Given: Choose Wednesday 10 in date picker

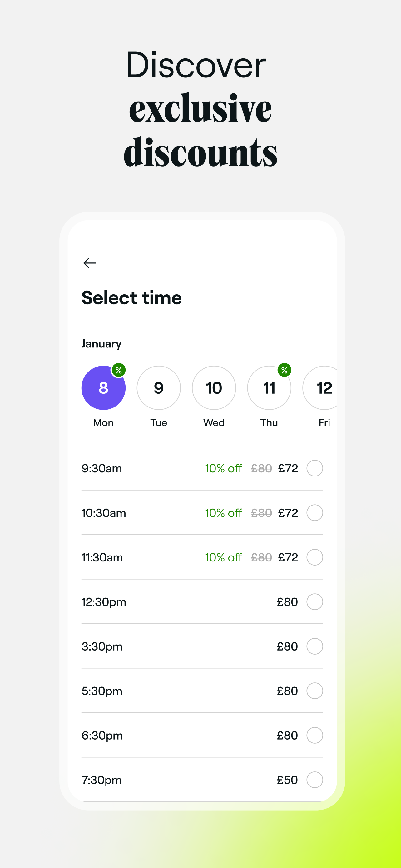Looking at the screenshot, I should pyautogui.click(x=214, y=388).
